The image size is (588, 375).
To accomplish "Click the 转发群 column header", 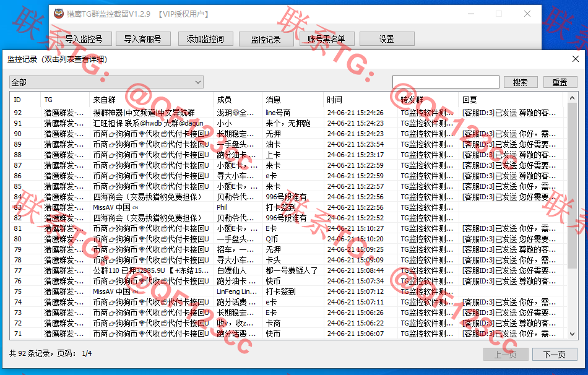I will [x=428, y=100].
